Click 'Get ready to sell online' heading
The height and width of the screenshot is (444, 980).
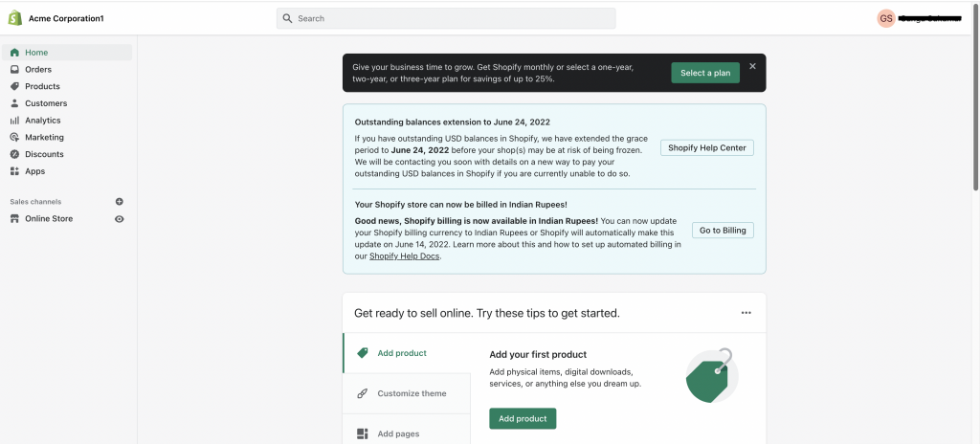pos(487,313)
